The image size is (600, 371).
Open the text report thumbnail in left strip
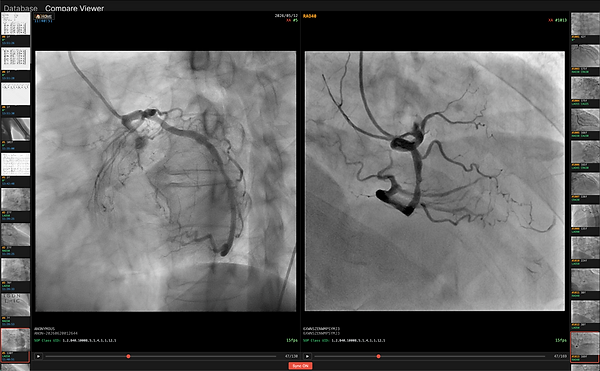coord(15,164)
